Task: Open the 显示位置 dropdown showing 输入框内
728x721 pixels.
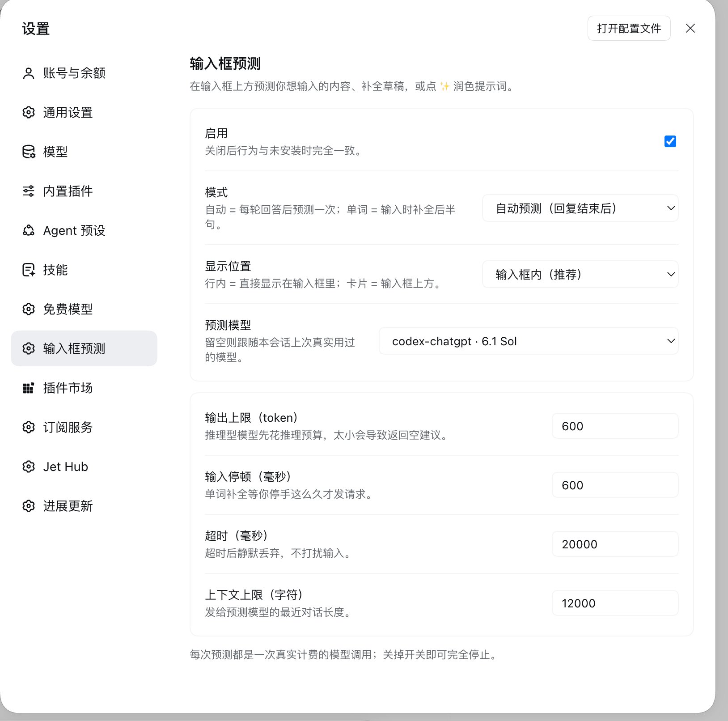Action: 580,275
